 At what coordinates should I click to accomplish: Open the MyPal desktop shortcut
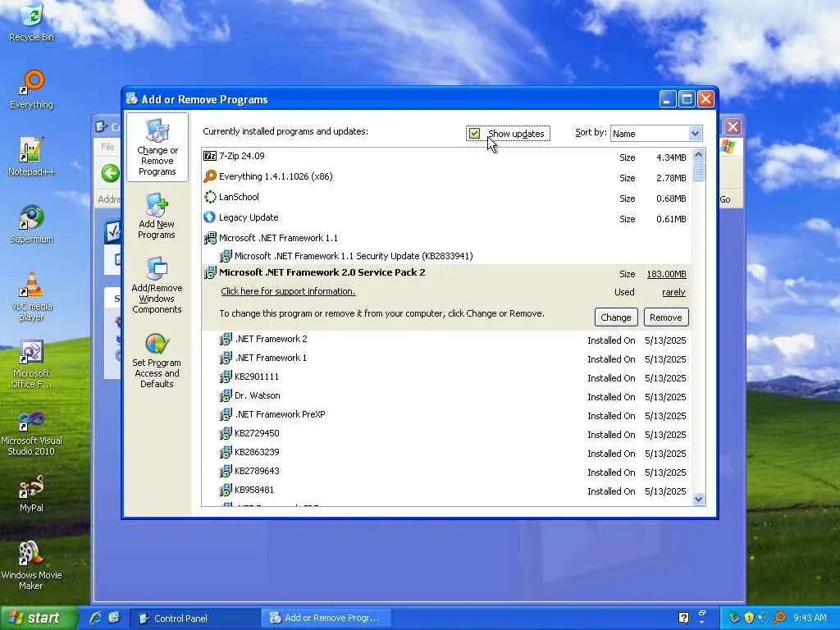pos(31,493)
